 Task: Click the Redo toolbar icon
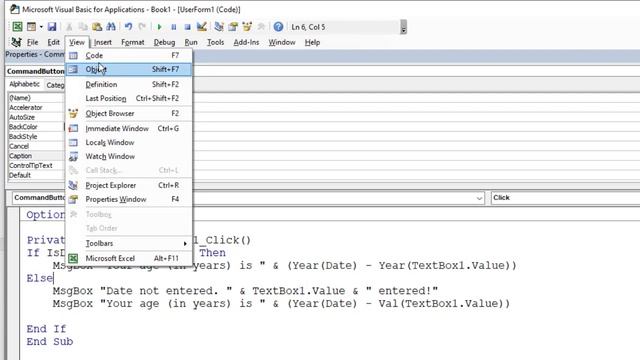pos(142,27)
